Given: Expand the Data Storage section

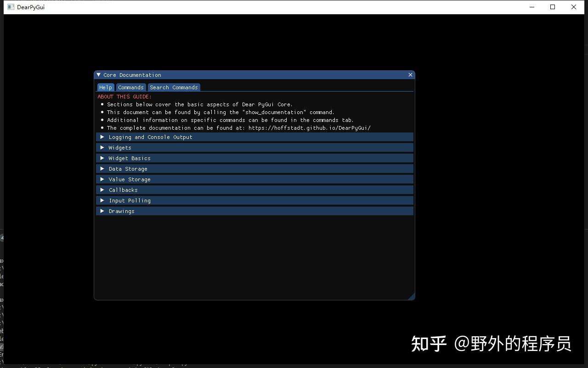Looking at the screenshot, I should pos(128,168).
